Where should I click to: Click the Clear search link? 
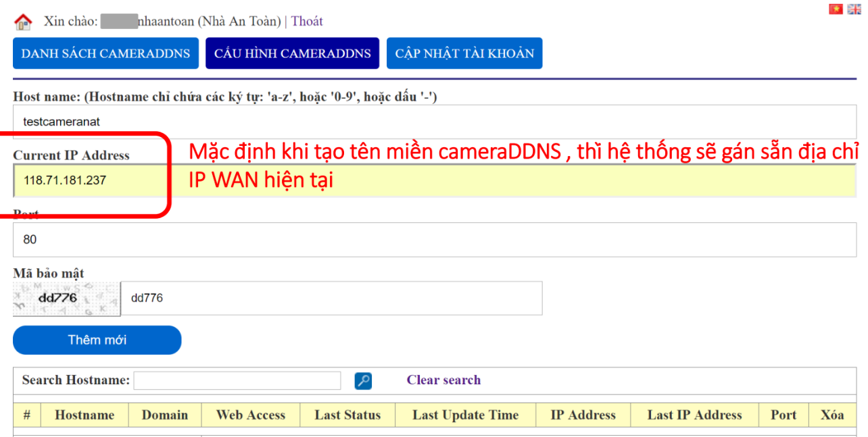pyautogui.click(x=443, y=380)
